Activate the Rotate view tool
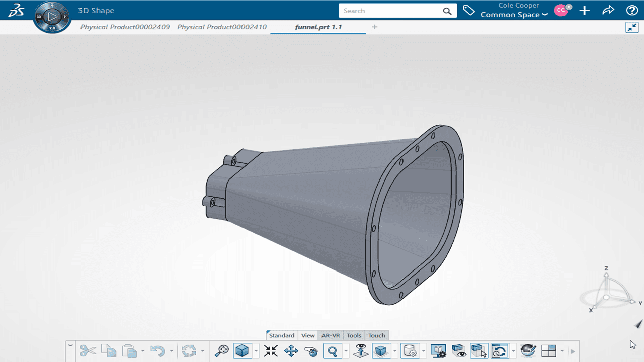This screenshot has height=362, width=644. (x=311, y=350)
